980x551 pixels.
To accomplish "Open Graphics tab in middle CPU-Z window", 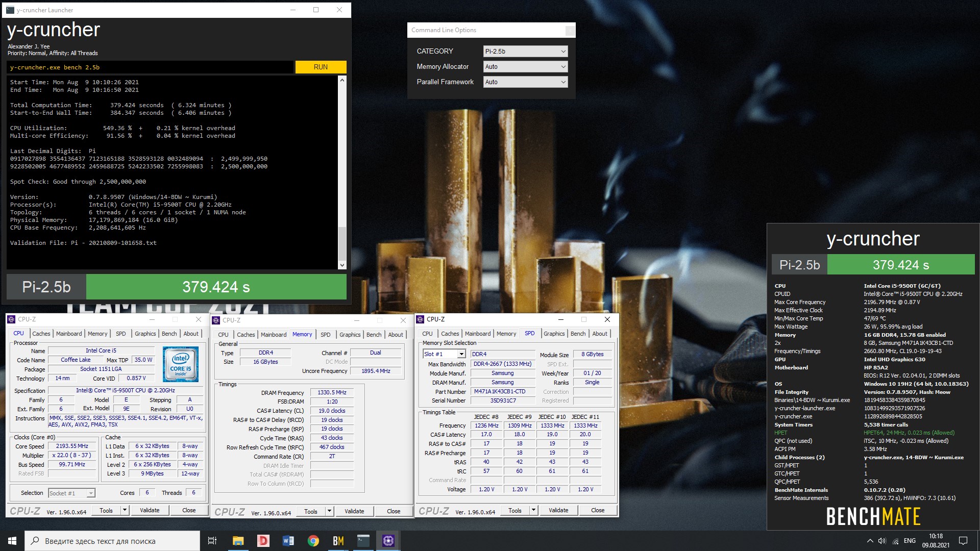I will pyautogui.click(x=350, y=335).
